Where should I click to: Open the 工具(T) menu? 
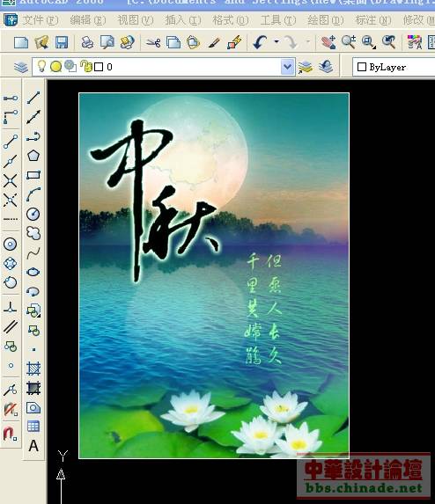click(x=278, y=20)
